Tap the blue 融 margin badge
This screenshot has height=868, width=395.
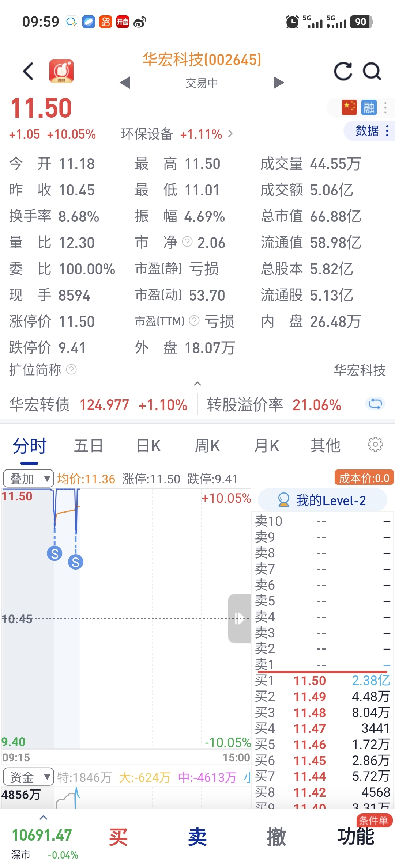pyautogui.click(x=369, y=107)
